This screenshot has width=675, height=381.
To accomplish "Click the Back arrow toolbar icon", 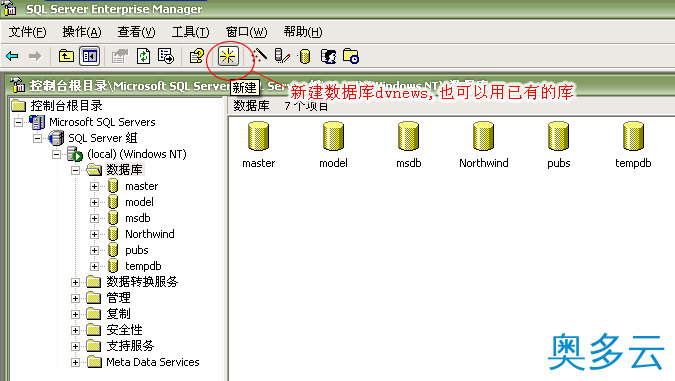I will pos(12,56).
